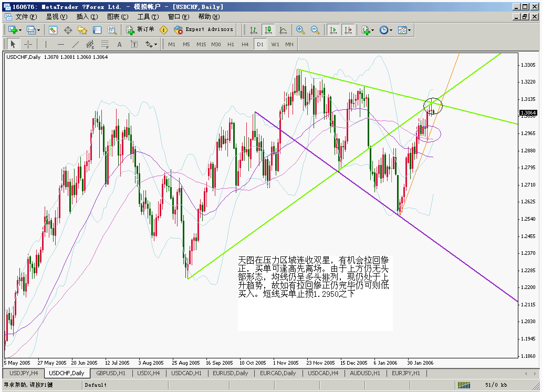Viewport: 542px width, 392px height.
Task: Open the Terminal panel icon
Action: 97,30
